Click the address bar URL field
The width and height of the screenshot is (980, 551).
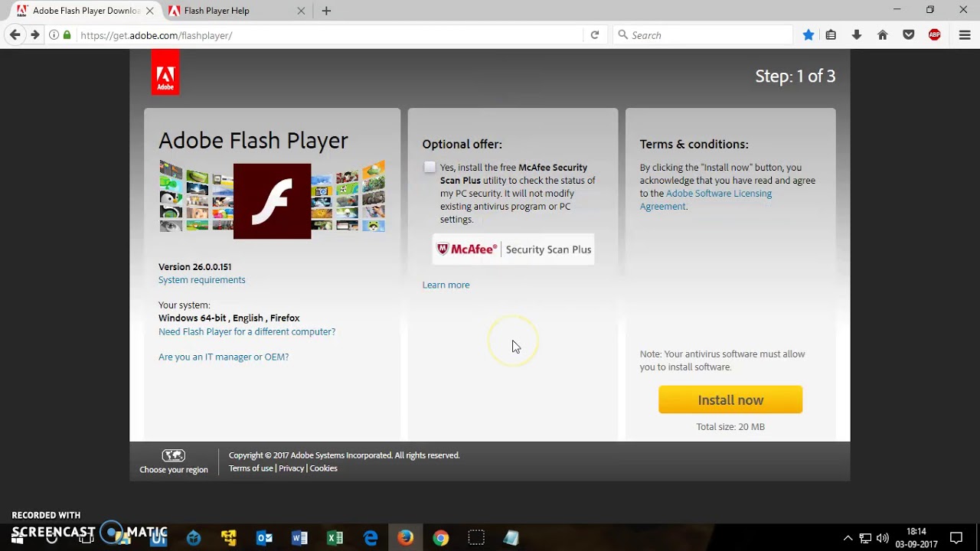point(329,35)
